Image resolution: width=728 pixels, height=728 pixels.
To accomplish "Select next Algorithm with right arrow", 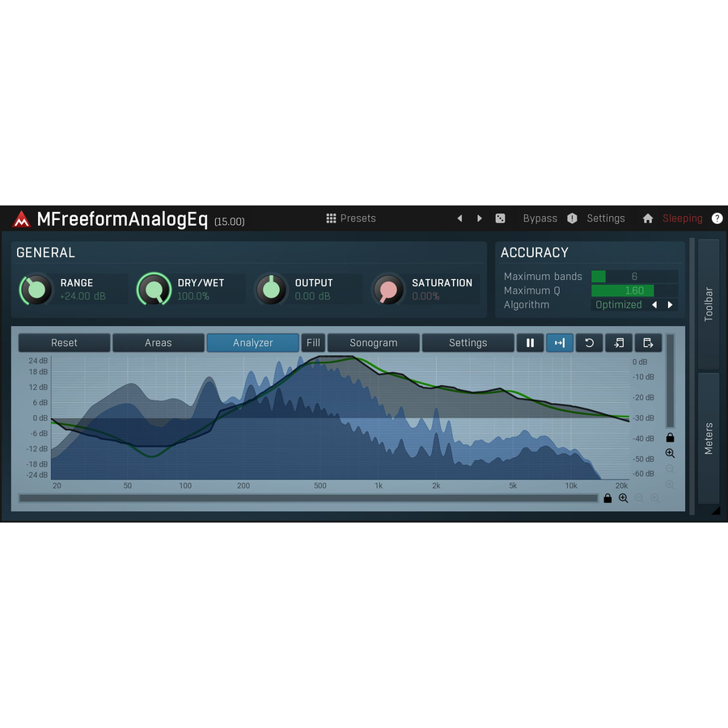I will (x=670, y=305).
